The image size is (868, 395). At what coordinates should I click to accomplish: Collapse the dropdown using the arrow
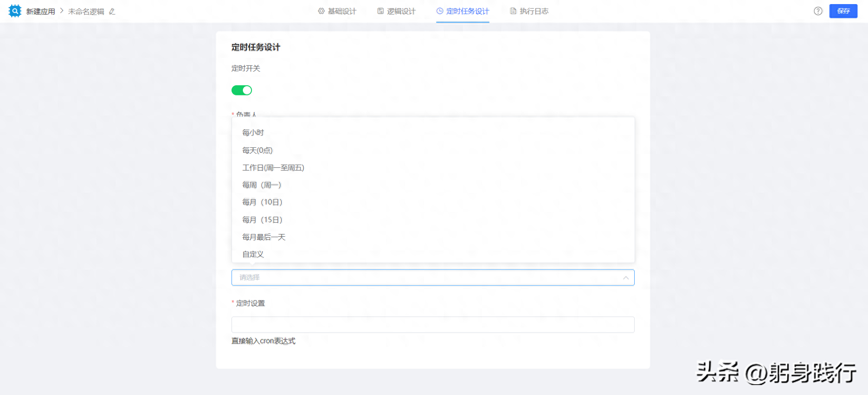(626, 278)
